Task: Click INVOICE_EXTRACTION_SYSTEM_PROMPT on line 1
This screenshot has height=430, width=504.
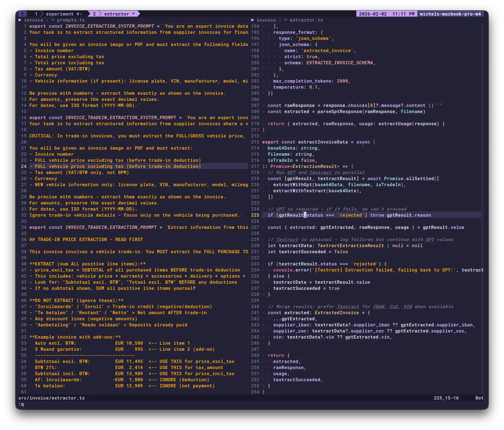Action: [x=110, y=26]
